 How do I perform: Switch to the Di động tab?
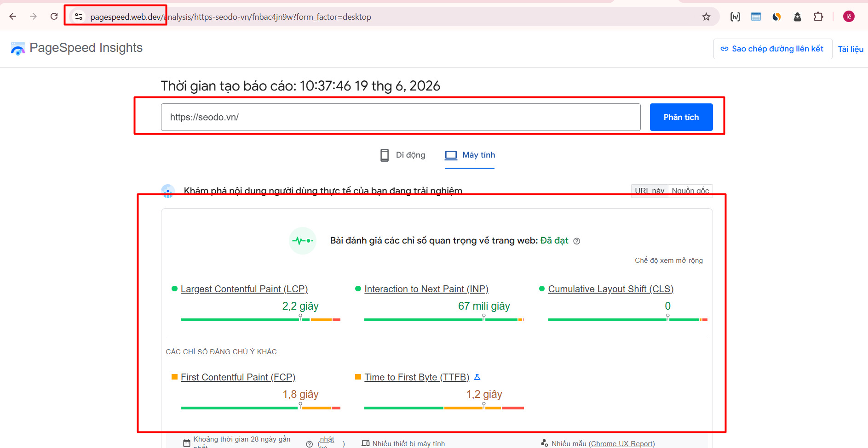(402, 155)
